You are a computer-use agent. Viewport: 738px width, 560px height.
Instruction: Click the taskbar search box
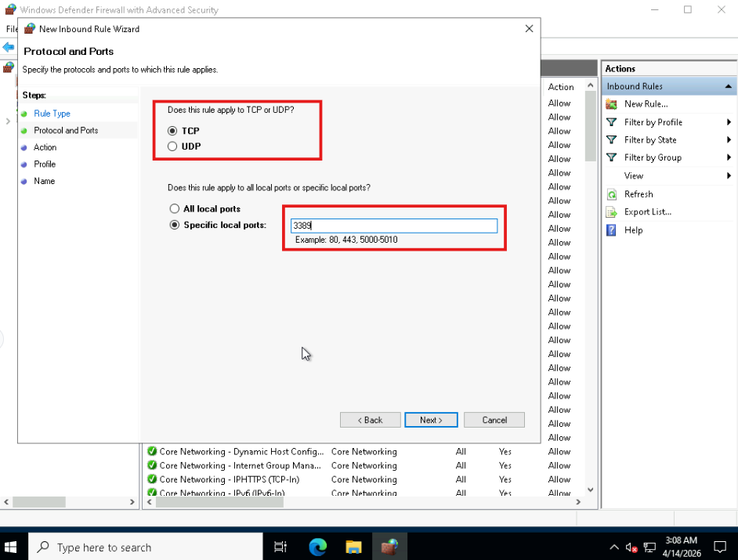145,547
